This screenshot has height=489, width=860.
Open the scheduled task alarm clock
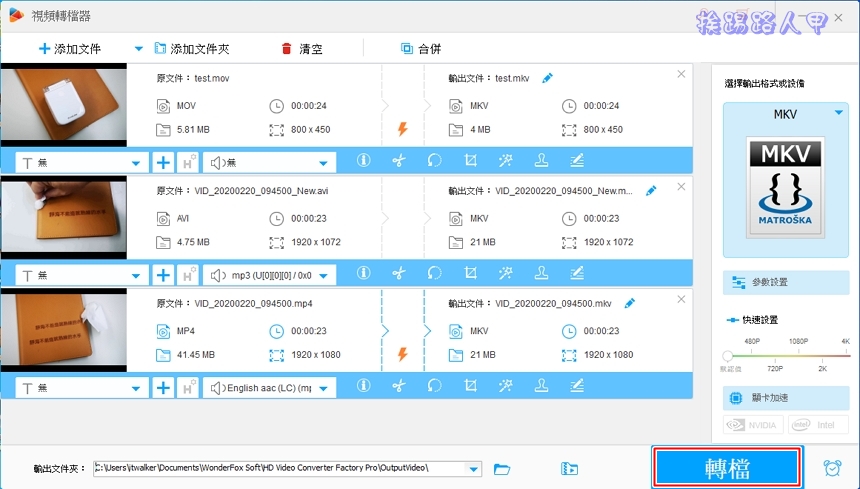[832, 468]
